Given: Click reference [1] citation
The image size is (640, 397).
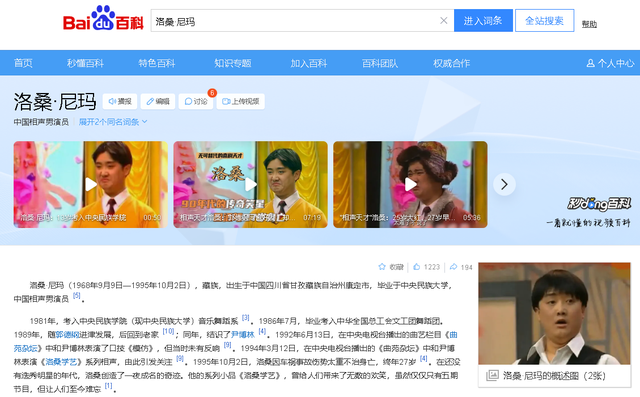Looking at the screenshot, I should (108, 386).
